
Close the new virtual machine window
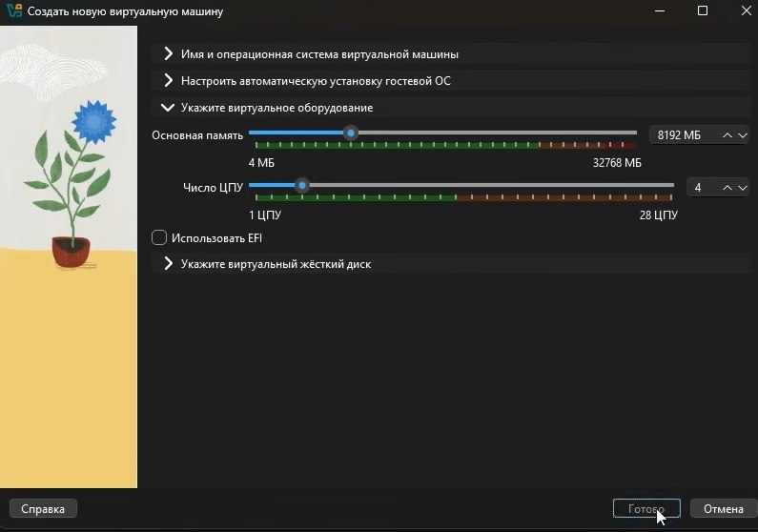746,10
